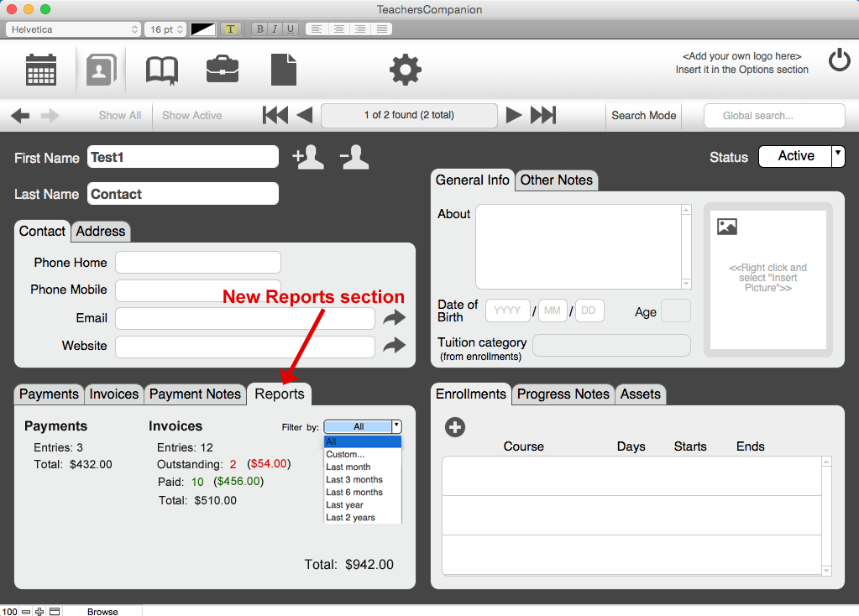Open website using the arrow beside Website
This screenshot has width=859, height=616.
(394, 346)
